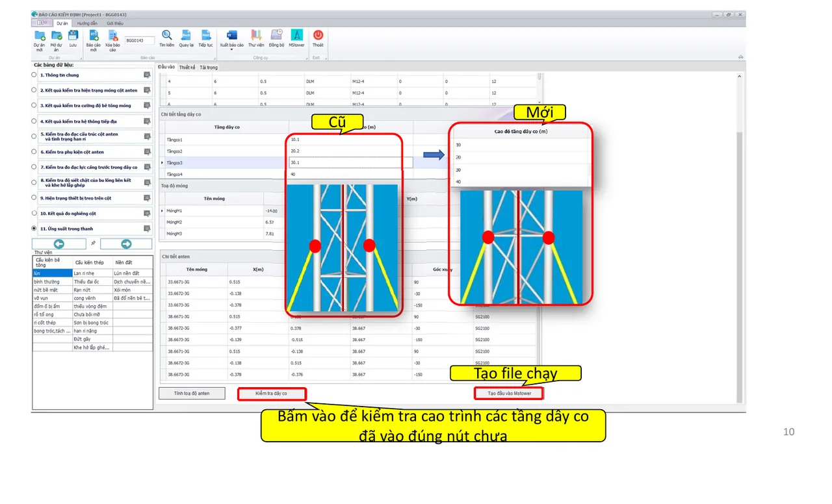The height and width of the screenshot is (504, 832).
Task: Go back with the Quay lại icon
Action: click(186, 36)
